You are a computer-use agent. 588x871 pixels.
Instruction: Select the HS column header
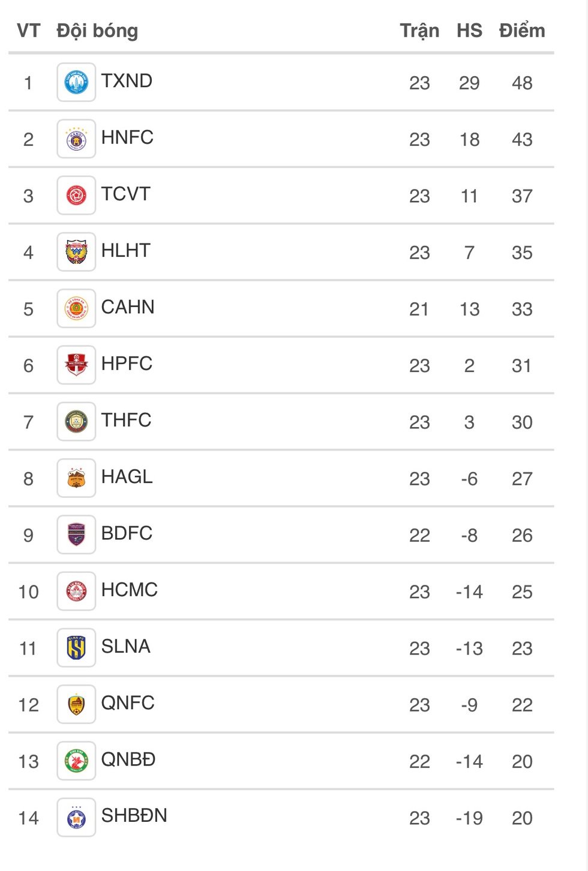pos(469,31)
